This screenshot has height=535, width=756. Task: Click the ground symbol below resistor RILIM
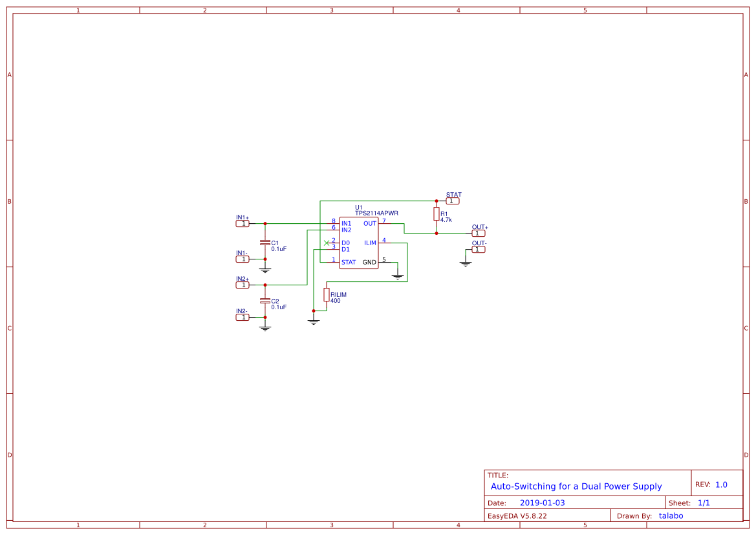314,320
